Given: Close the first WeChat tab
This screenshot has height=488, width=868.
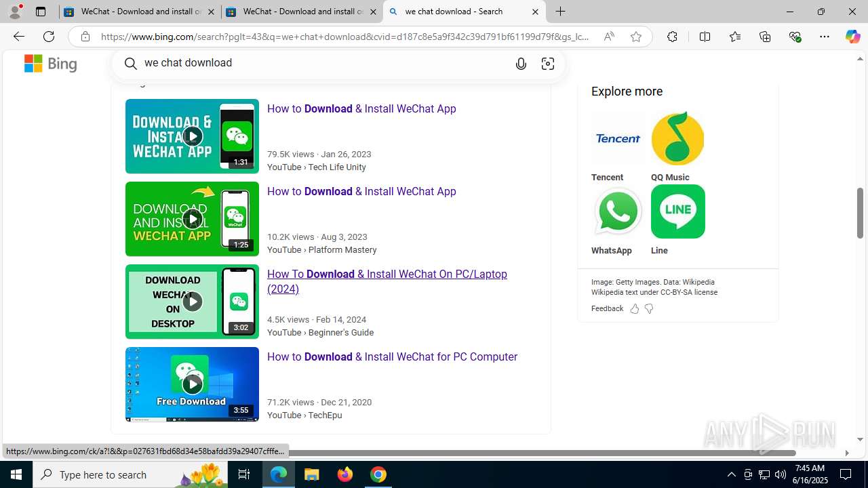Looking at the screenshot, I should tap(211, 12).
